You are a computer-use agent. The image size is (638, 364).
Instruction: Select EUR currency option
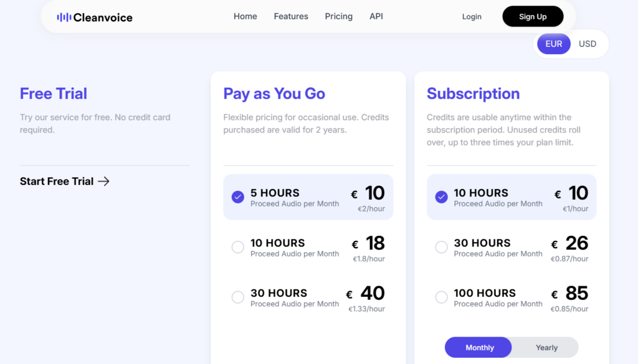pos(553,44)
